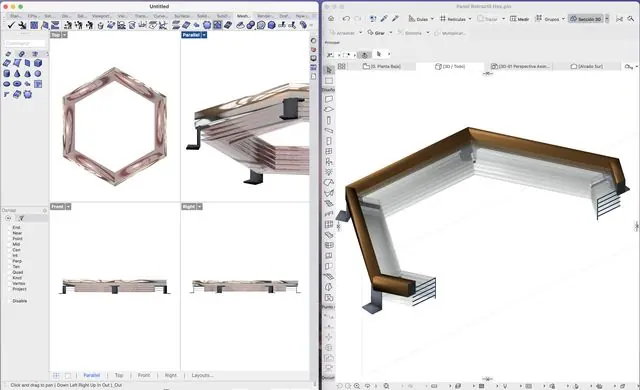Click the Top viewport title label
This screenshot has height=390, width=640.
point(55,35)
